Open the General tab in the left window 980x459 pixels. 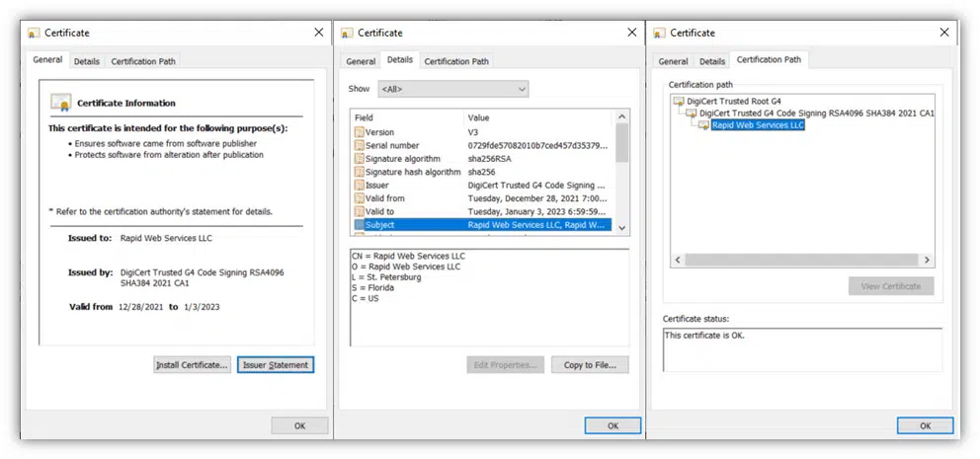tap(47, 60)
